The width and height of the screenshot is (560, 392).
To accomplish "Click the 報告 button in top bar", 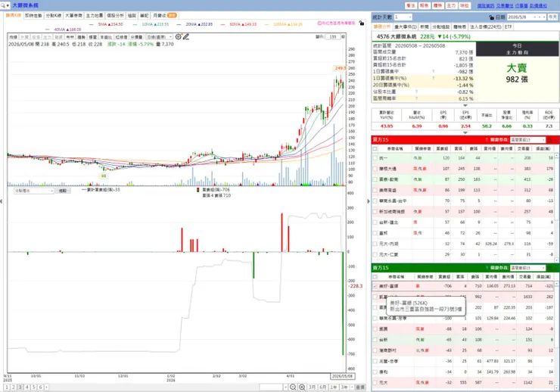I will pos(424,5).
